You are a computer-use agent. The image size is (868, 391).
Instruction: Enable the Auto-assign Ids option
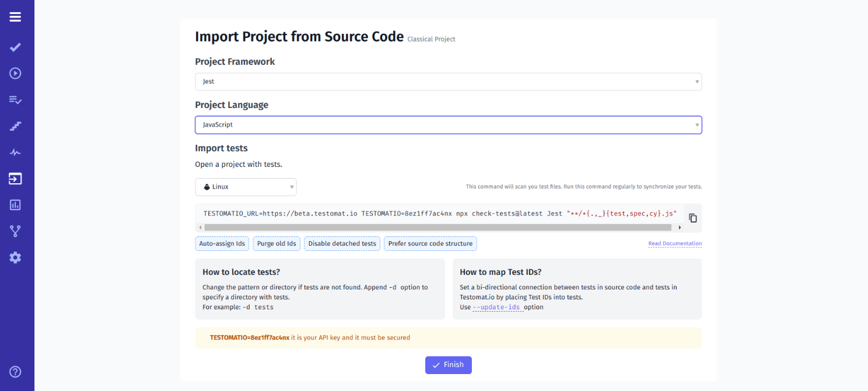[x=222, y=243]
